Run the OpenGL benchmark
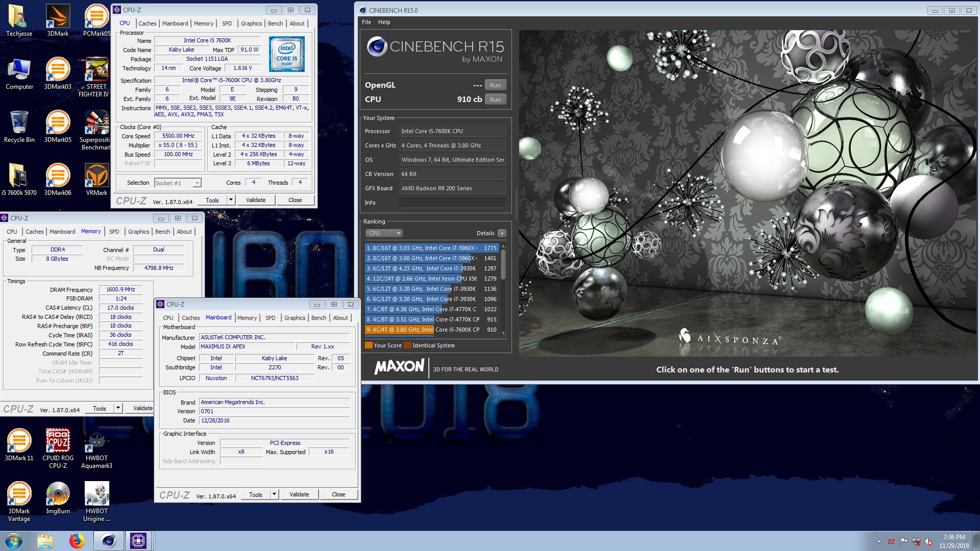This screenshot has height=551, width=980. point(495,85)
